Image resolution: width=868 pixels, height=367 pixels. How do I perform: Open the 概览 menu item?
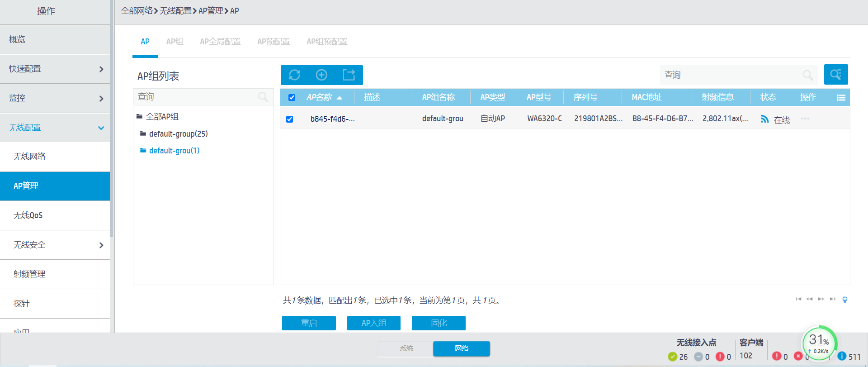[55, 39]
